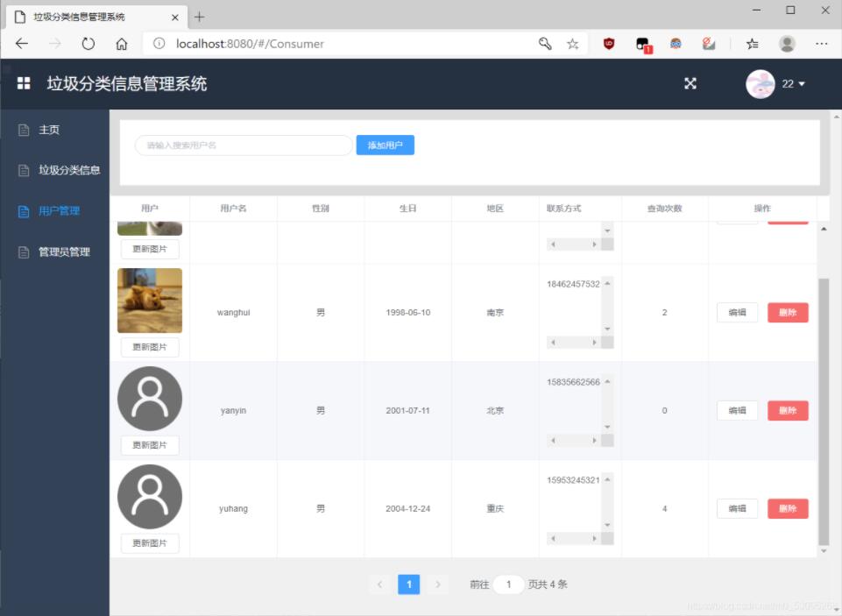Click the grid icon beside 垃圾分类信息管理系统 title

click(x=22, y=84)
